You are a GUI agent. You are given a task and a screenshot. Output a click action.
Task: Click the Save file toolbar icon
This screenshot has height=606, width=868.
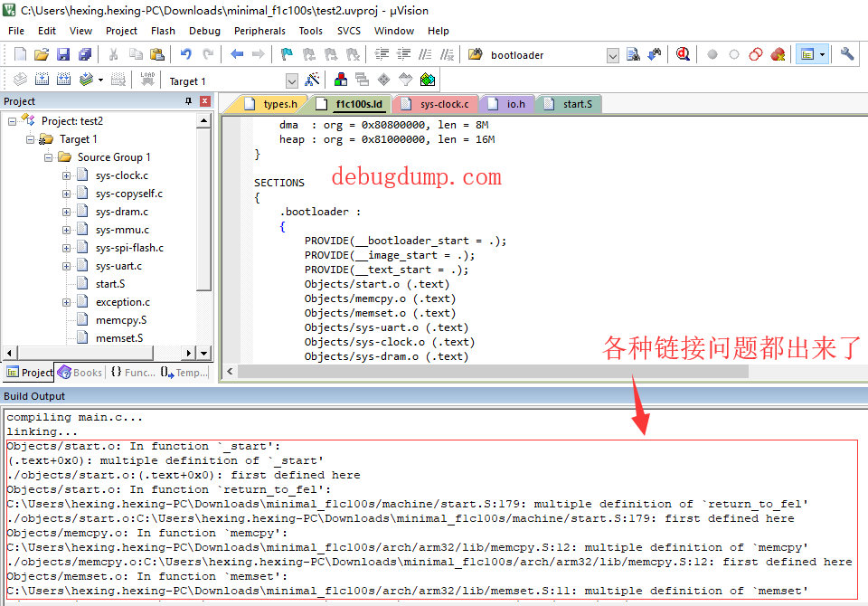click(x=63, y=54)
